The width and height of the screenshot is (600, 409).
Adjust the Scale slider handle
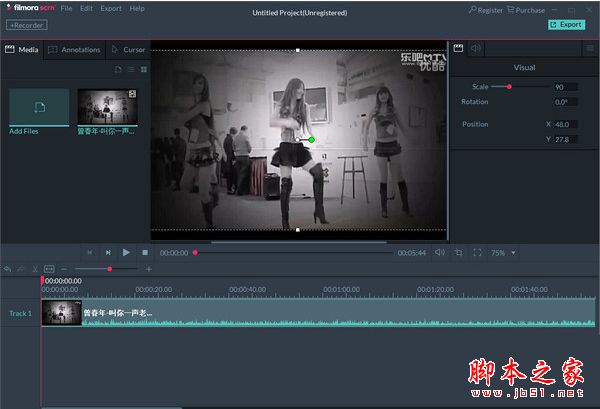(509, 87)
